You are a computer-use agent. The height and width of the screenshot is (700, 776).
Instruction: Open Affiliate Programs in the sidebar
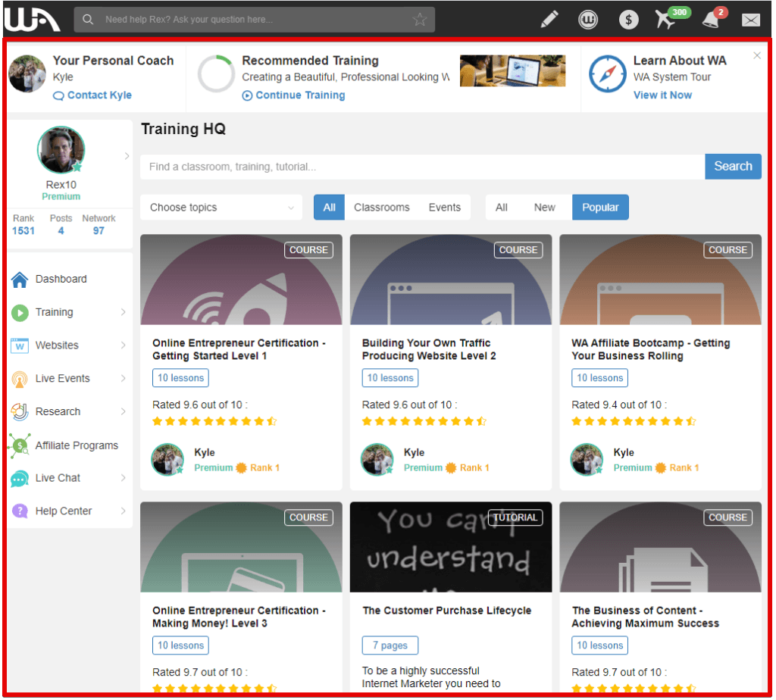click(x=70, y=445)
